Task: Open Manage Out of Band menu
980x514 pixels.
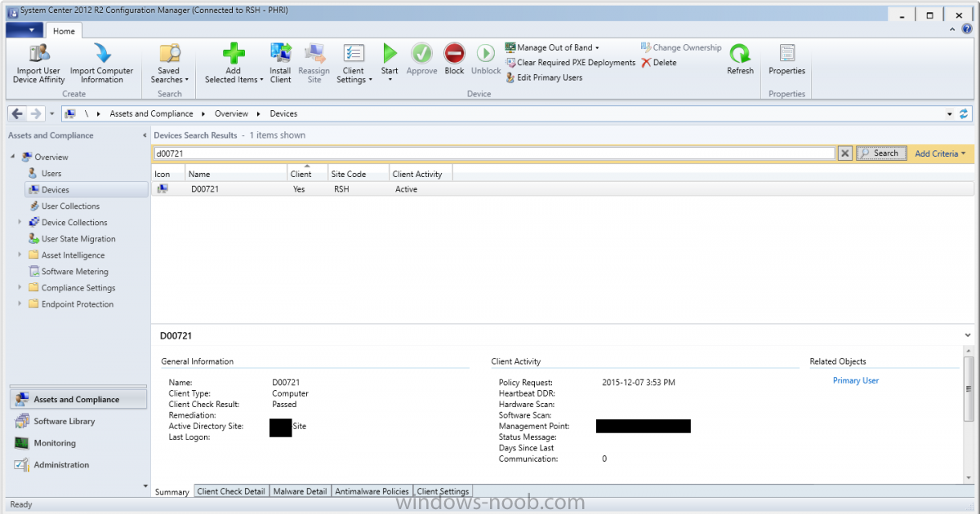Action: pos(553,47)
